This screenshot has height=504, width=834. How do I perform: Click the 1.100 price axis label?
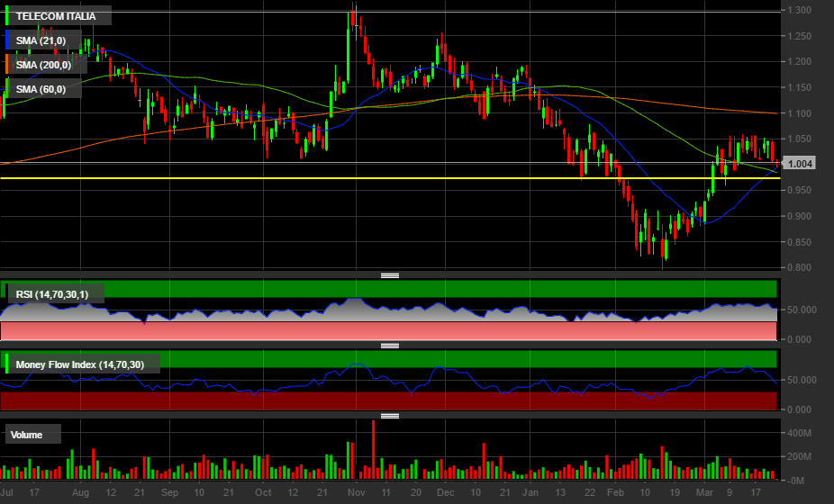pyautogui.click(x=800, y=113)
